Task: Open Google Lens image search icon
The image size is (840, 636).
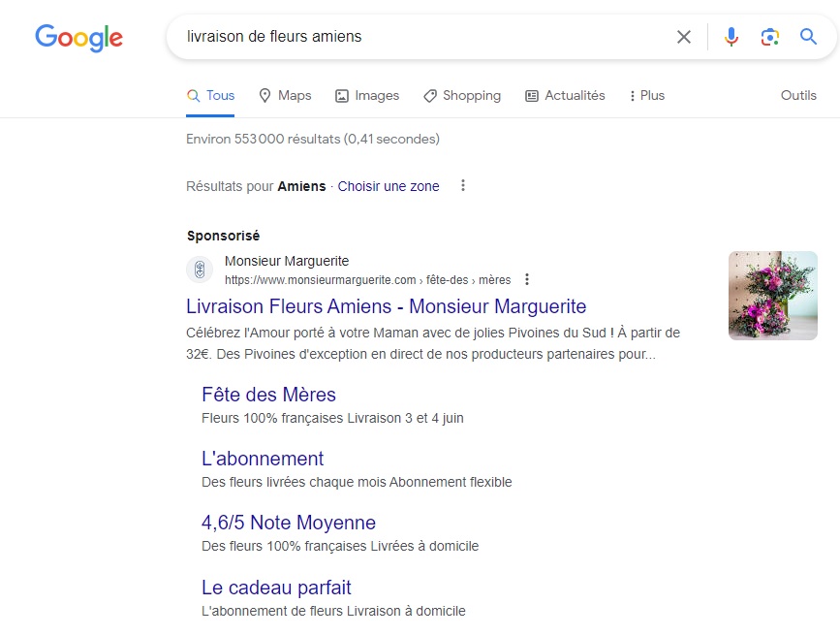Action: tap(770, 37)
